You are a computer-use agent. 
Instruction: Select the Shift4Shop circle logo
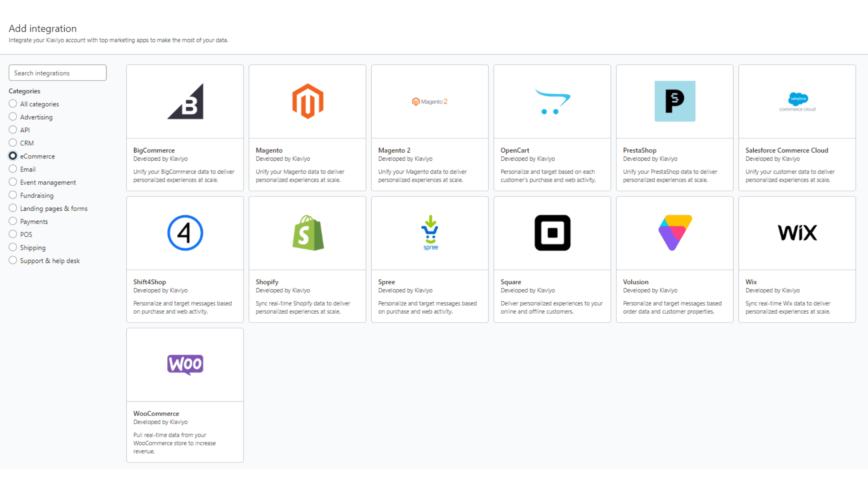(185, 233)
